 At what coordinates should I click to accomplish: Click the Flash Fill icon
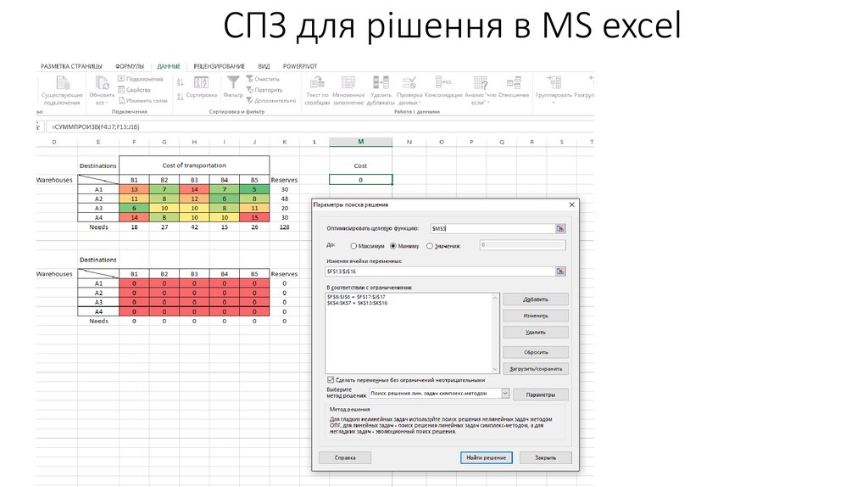click(x=348, y=83)
